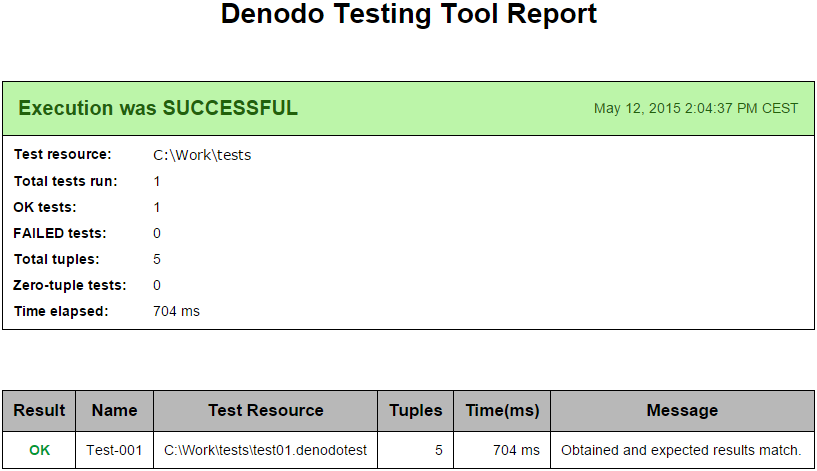Image resolution: width=817 pixels, height=471 pixels.
Task: Click the 'Time(ms)' column header
Action: (502, 411)
